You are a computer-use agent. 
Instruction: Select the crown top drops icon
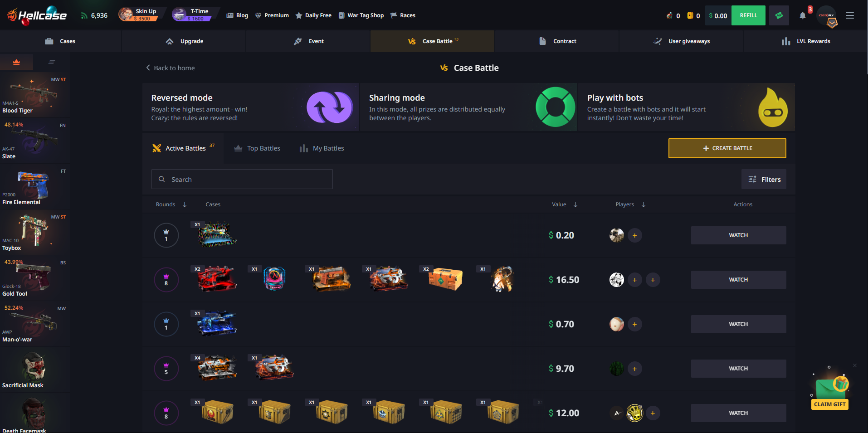(x=16, y=62)
